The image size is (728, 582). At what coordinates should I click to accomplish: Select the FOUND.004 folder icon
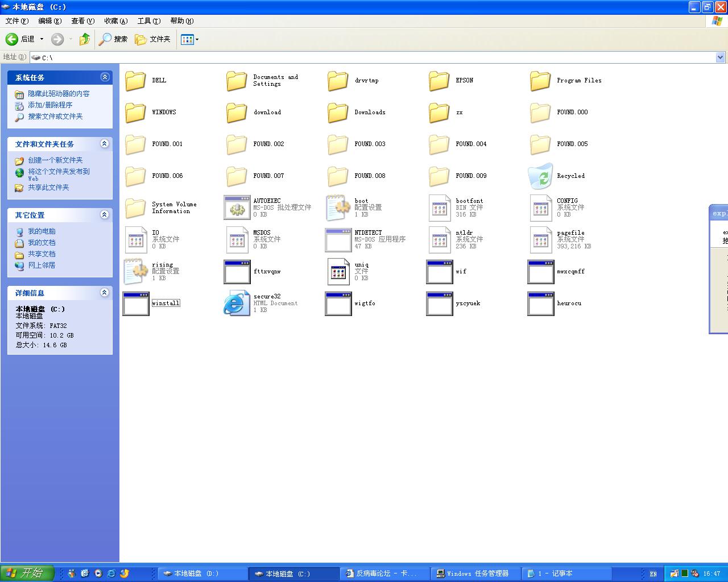pyautogui.click(x=439, y=144)
